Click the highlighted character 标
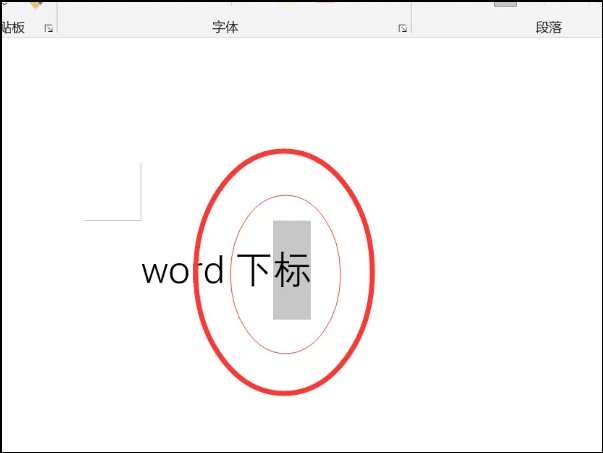 point(292,270)
